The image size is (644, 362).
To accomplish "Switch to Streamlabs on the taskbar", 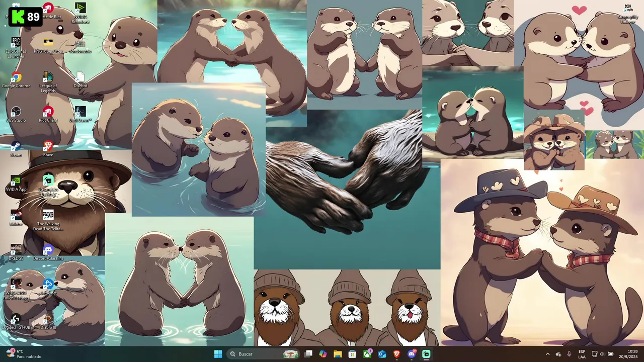I will point(426,354).
